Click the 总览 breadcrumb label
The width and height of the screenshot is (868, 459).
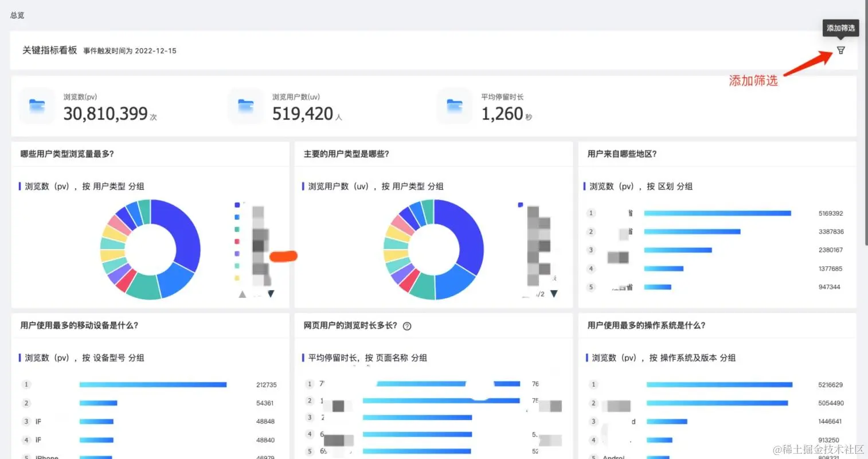tap(17, 15)
